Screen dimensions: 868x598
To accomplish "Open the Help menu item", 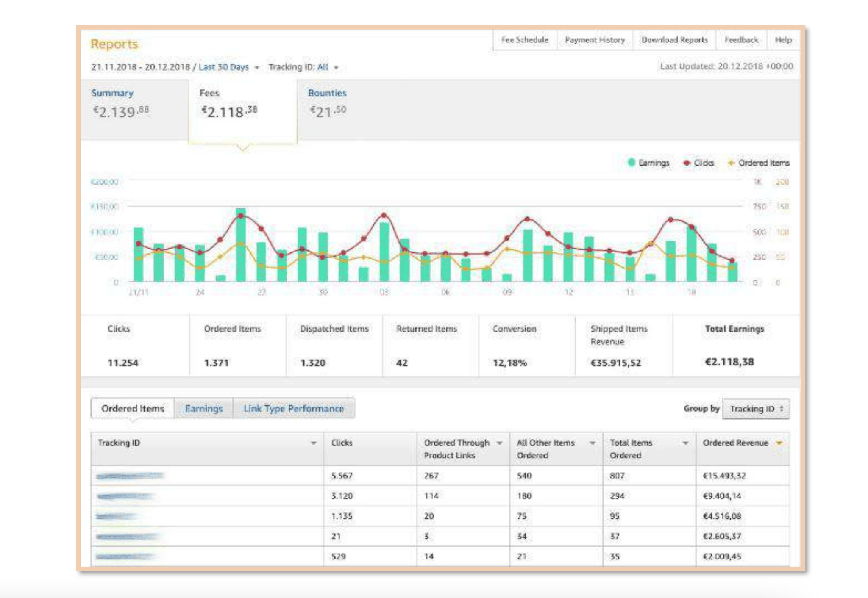I will [783, 40].
